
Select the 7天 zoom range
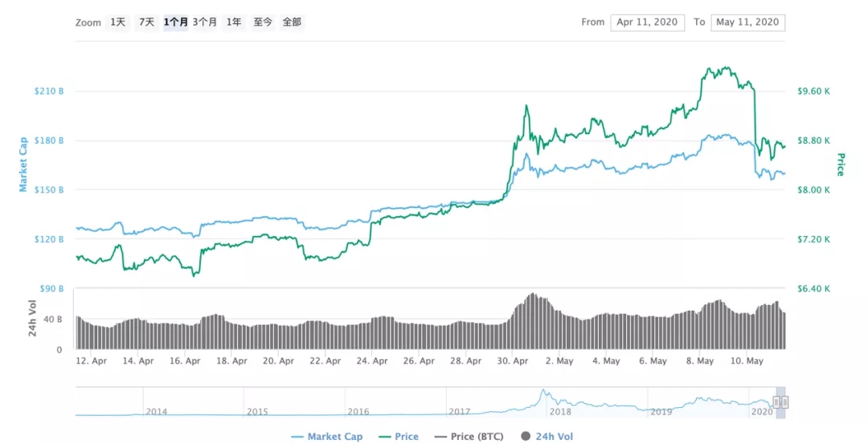[x=146, y=22]
